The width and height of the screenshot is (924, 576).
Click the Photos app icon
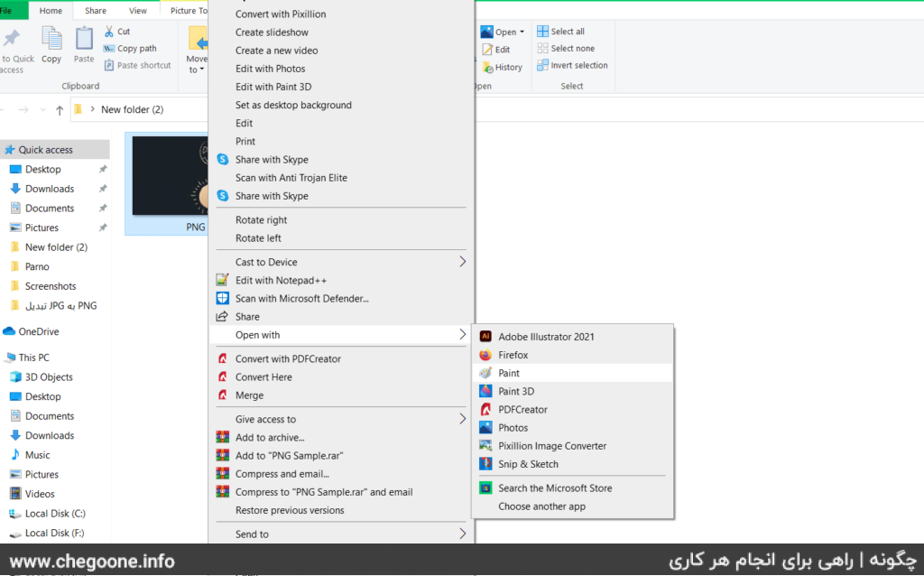[485, 428]
